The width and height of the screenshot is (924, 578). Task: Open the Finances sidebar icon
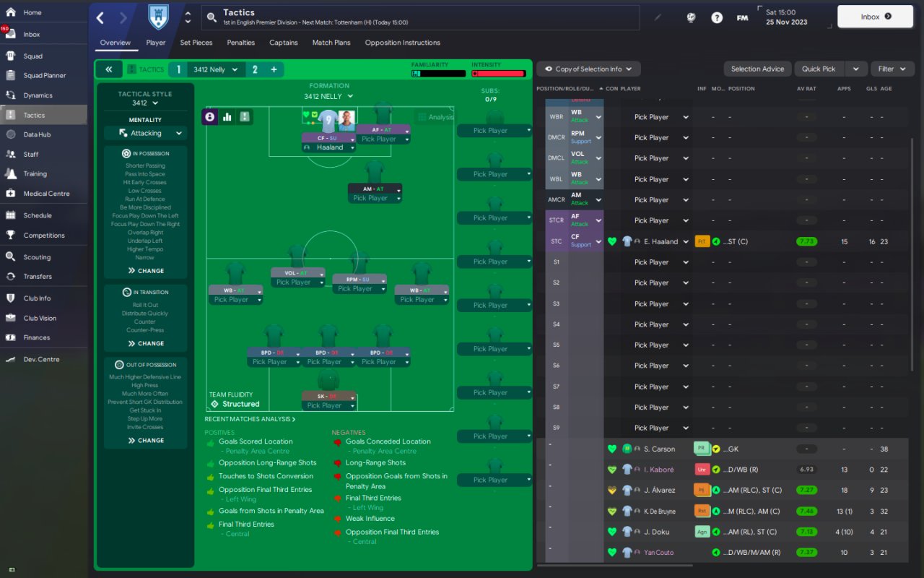pyautogui.click(x=10, y=337)
